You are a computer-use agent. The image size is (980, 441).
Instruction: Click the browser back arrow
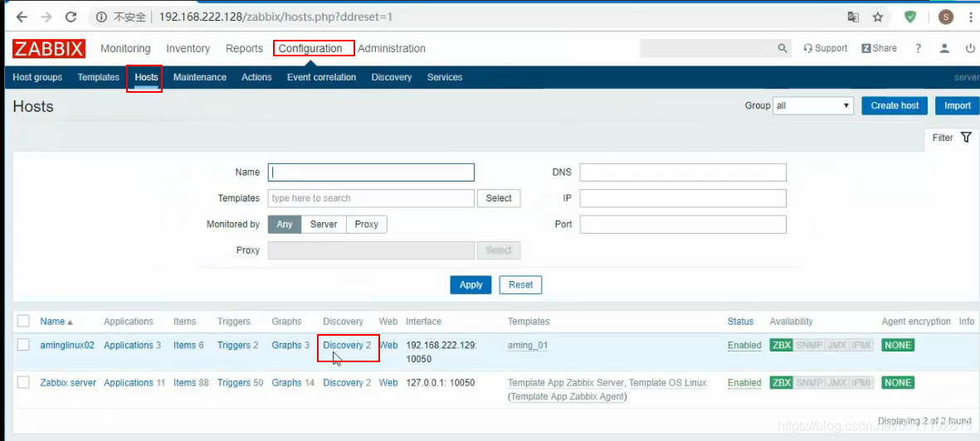click(22, 17)
